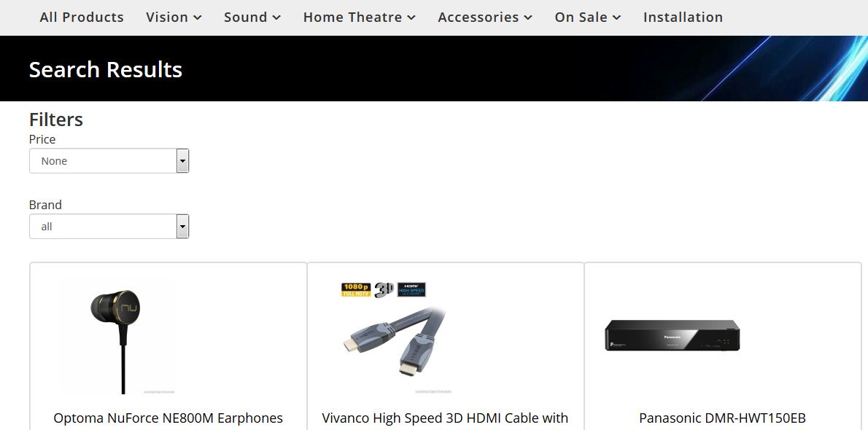Open the On Sale menu chevron
Screen dimensions: 868x430
point(616,18)
